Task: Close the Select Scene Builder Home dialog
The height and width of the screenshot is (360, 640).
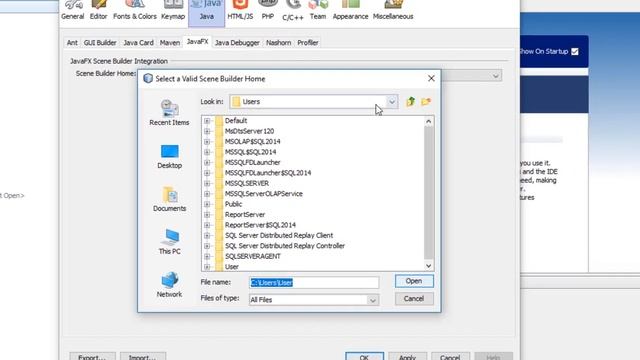Action: coord(431,78)
